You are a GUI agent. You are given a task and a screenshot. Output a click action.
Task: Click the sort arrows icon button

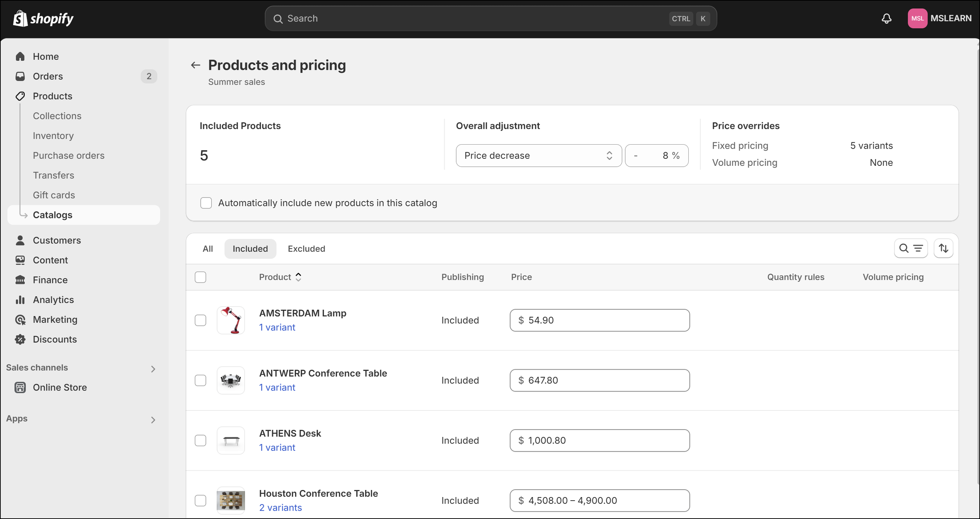pos(943,248)
